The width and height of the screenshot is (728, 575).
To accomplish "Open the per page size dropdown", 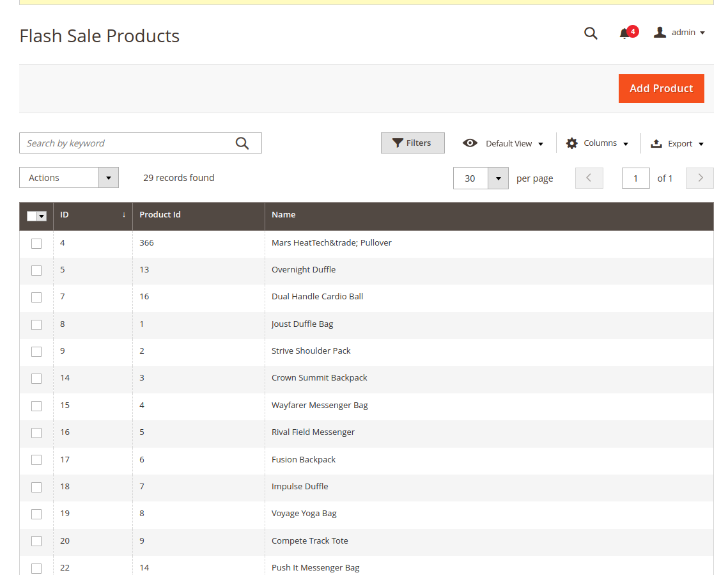I will pyautogui.click(x=497, y=178).
